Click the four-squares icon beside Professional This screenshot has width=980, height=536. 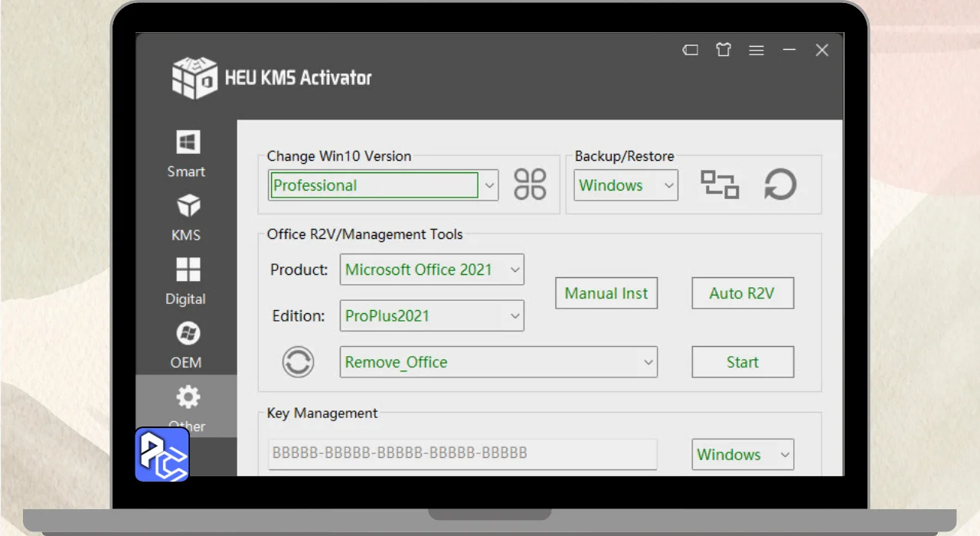click(530, 185)
